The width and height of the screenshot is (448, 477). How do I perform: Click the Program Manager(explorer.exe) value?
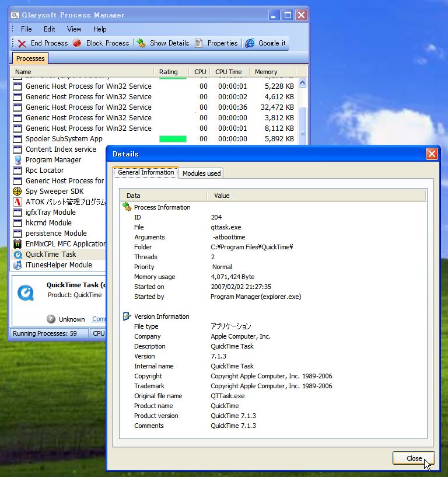[x=256, y=297]
